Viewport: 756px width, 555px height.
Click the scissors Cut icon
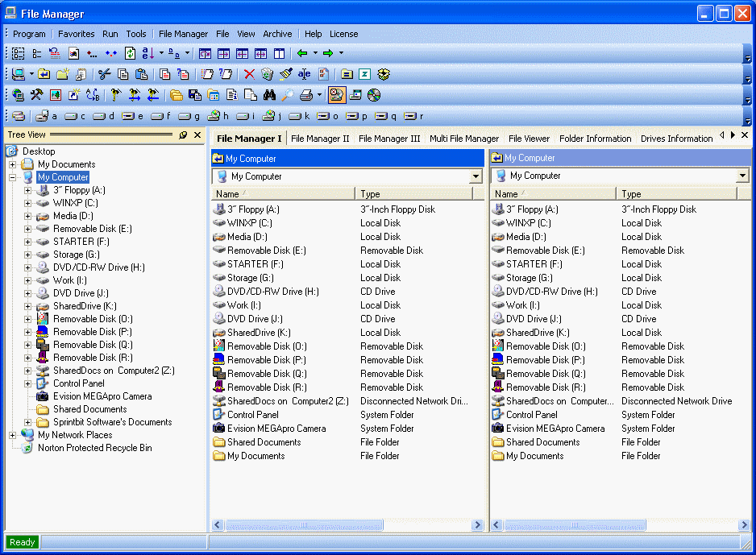point(104,74)
